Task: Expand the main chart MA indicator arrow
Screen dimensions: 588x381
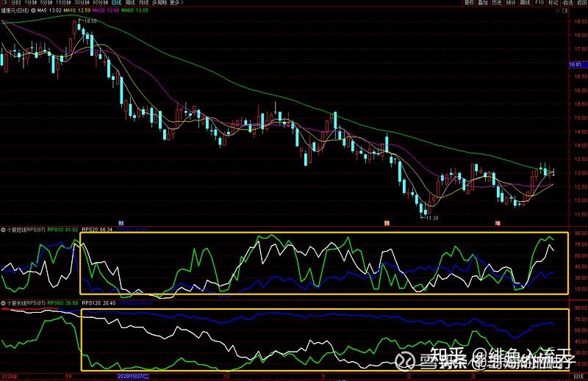Action: tap(33, 10)
